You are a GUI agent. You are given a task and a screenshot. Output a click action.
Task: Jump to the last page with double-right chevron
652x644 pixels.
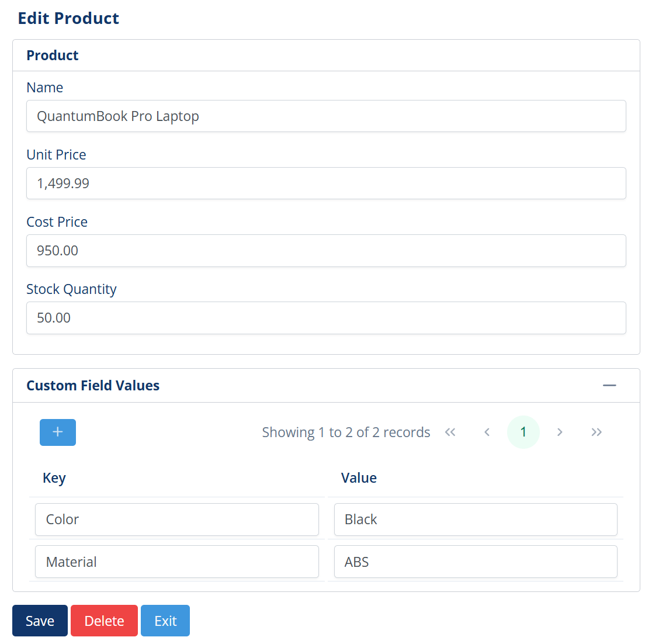click(596, 432)
